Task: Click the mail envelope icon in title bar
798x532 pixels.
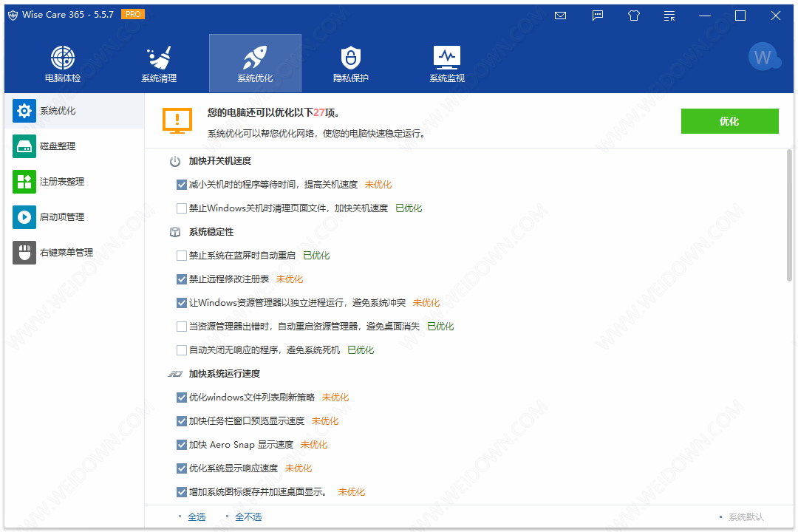Action: 561,16
